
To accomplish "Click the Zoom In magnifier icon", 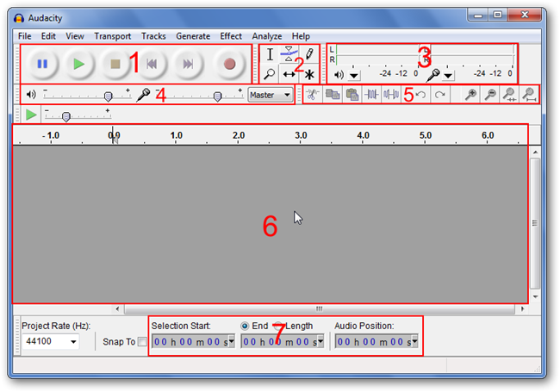I will click(470, 95).
